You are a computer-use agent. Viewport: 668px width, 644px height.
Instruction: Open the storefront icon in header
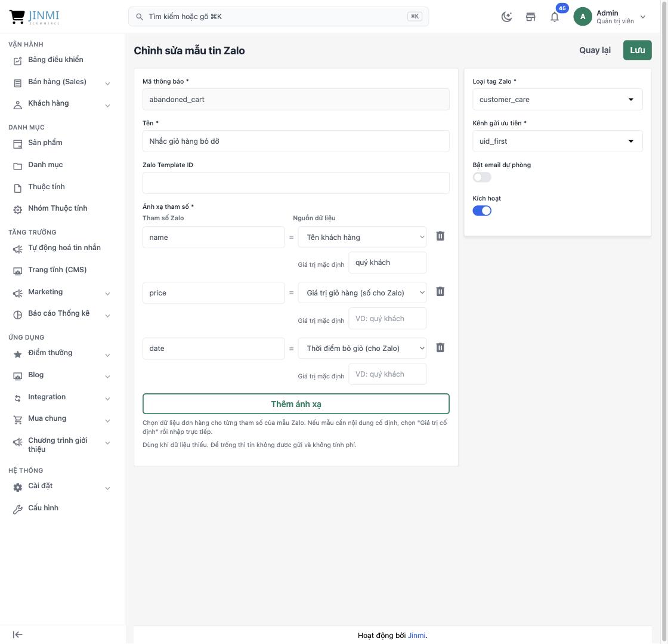[x=530, y=17]
